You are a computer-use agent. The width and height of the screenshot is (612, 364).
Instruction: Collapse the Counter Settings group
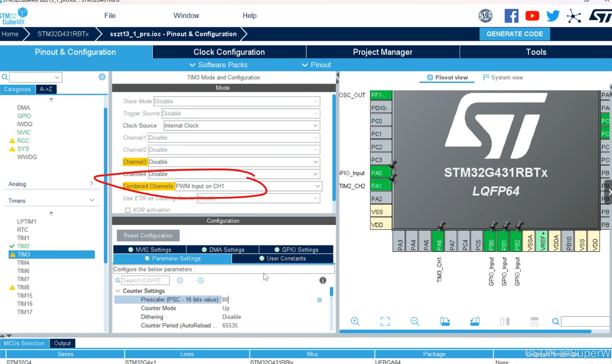(118, 291)
